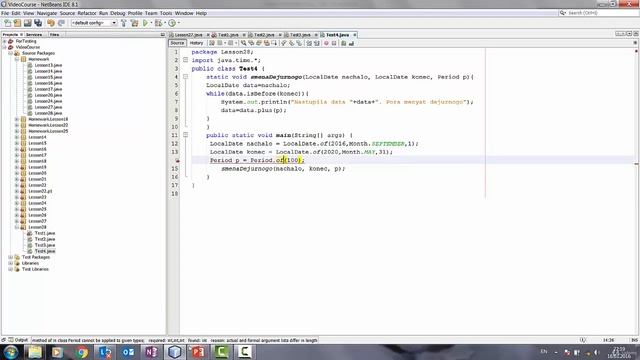The width and height of the screenshot is (640, 360).
Task: Expand the ForTesting project node
Action: [x=4, y=41]
